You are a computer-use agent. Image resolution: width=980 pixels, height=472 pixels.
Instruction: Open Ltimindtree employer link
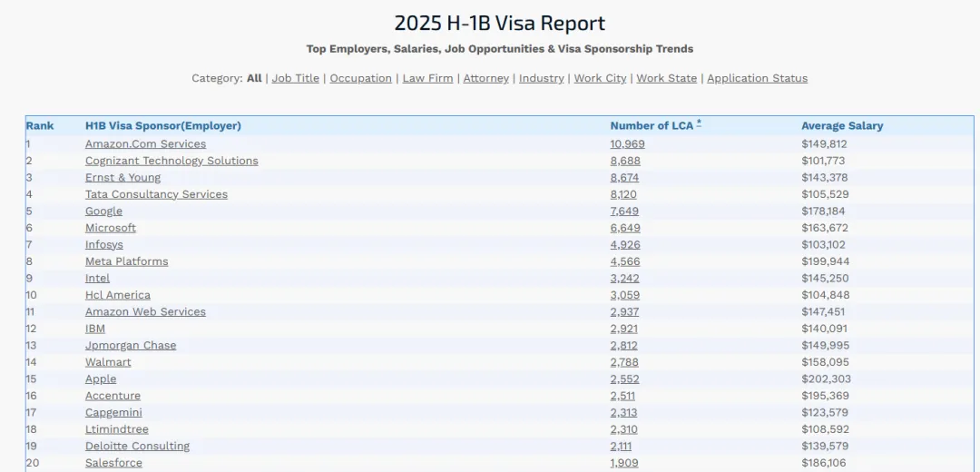pos(117,429)
